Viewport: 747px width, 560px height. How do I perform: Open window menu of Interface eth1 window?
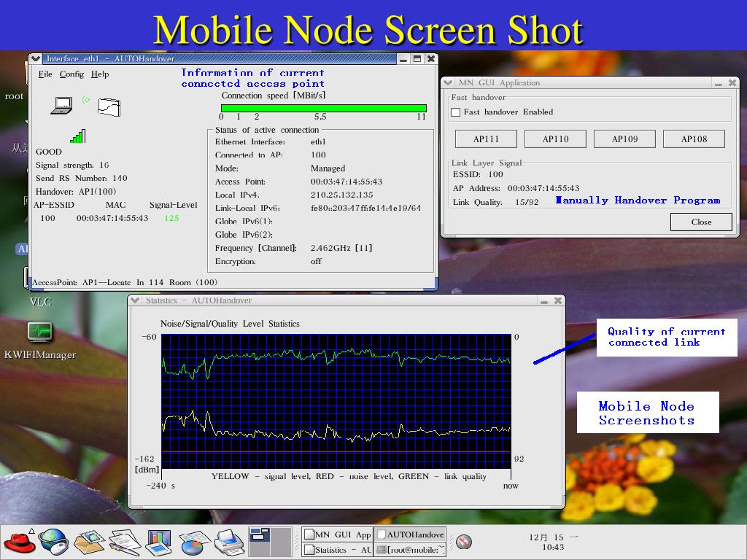(35, 58)
